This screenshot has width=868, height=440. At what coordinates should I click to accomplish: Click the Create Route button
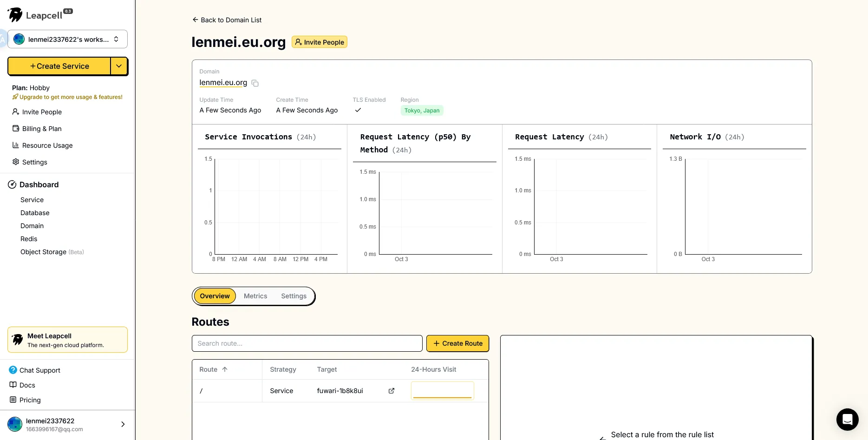[x=457, y=343]
